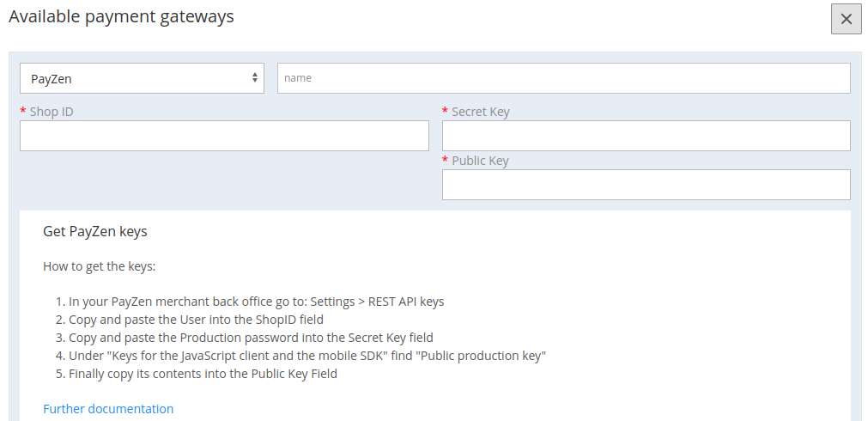Focus the gateway name input field
The height and width of the screenshot is (421, 868).
click(563, 78)
